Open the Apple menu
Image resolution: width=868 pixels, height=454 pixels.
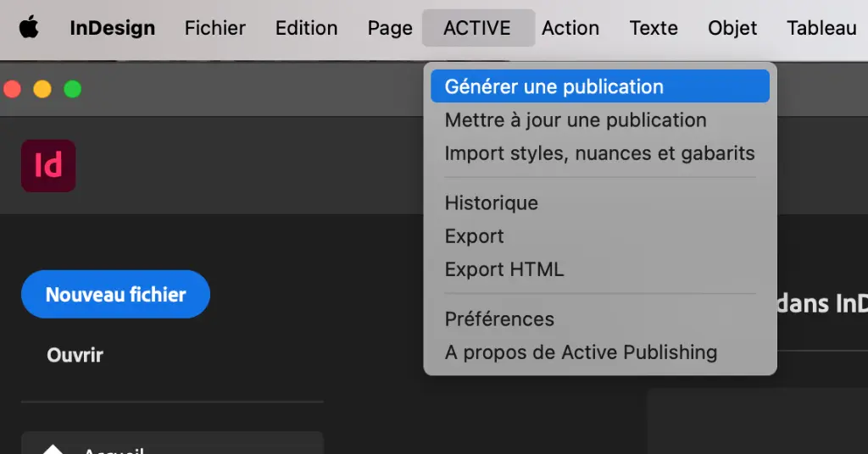click(x=29, y=28)
